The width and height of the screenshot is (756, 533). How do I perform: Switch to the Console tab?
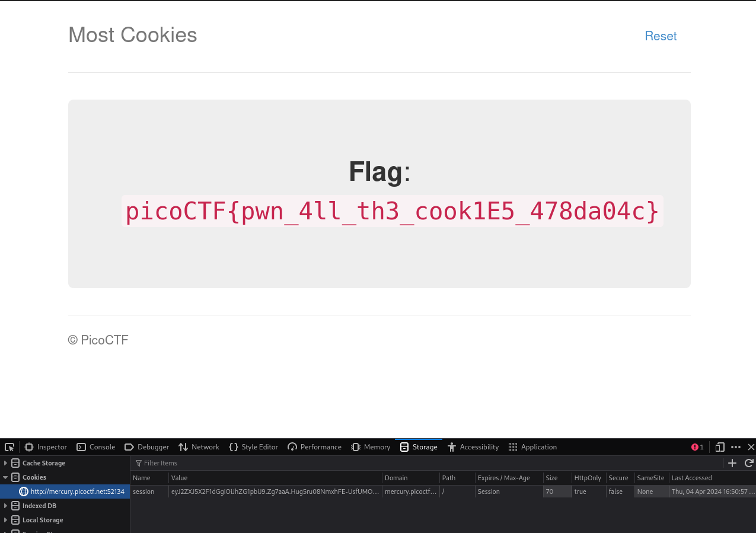[96, 447]
